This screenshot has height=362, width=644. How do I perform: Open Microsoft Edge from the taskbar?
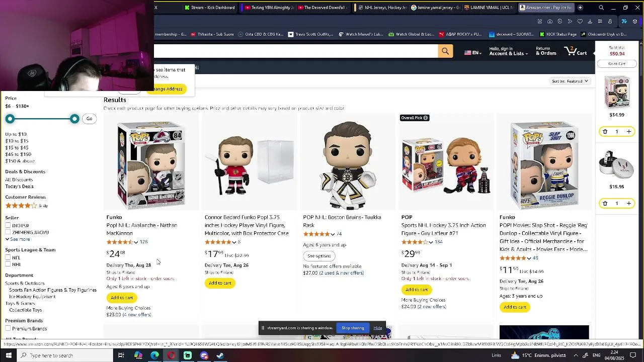[x=154, y=355]
